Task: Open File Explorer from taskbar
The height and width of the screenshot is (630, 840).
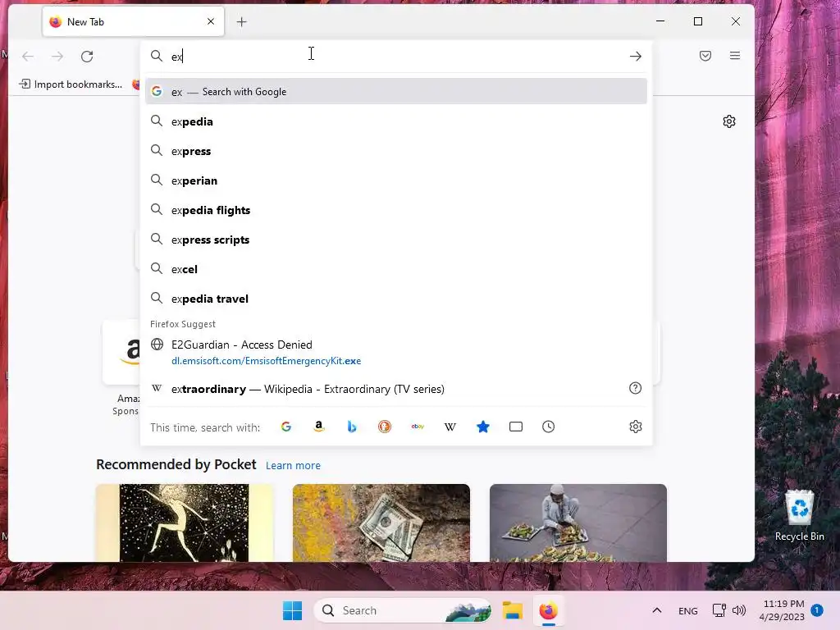Action: tap(512, 610)
